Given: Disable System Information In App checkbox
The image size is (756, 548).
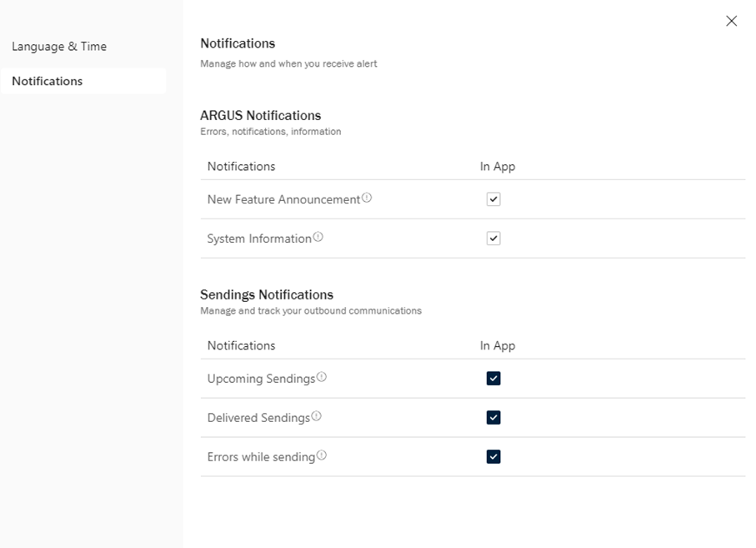Looking at the screenshot, I should (493, 239).
